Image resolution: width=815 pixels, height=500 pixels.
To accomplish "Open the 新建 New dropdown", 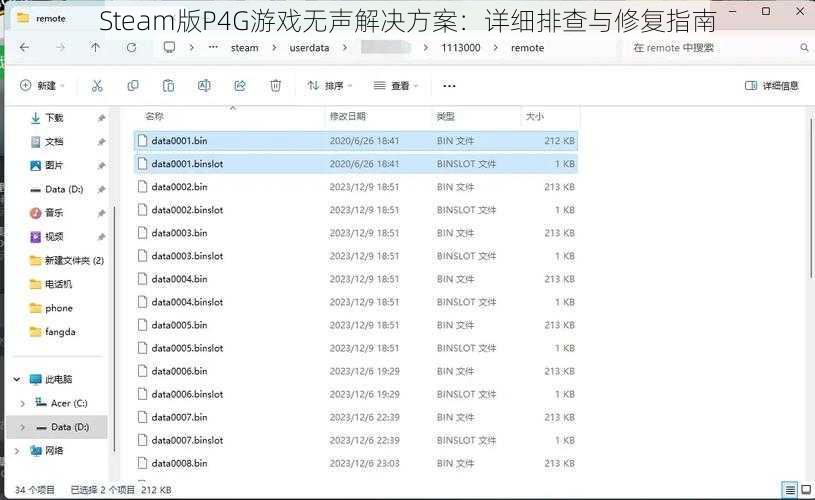I will [x=42, y=86].
